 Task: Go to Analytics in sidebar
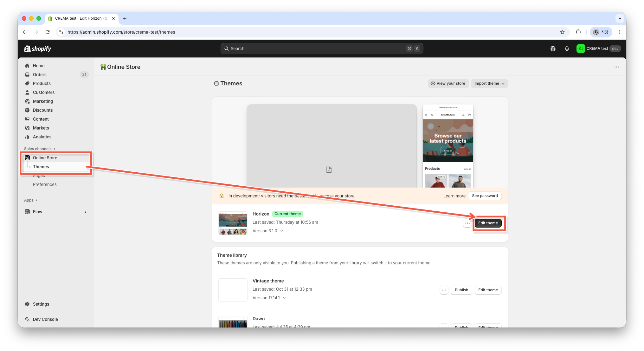[42, 137]
